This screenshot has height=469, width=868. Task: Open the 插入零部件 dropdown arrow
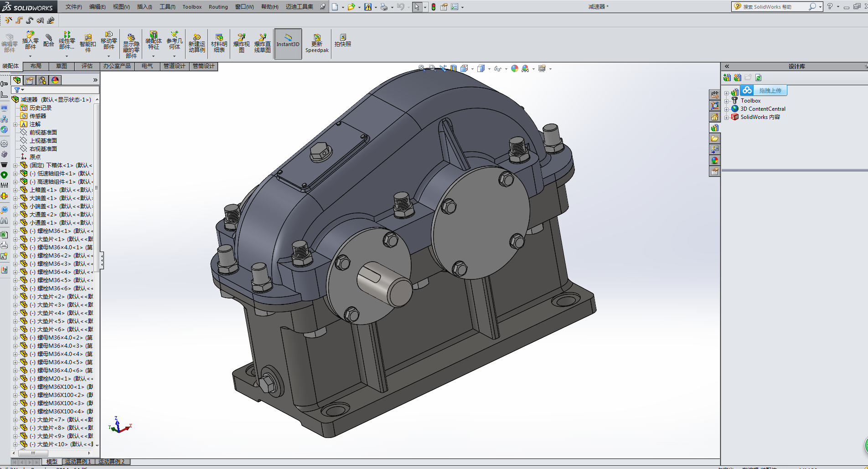point(31,56)
